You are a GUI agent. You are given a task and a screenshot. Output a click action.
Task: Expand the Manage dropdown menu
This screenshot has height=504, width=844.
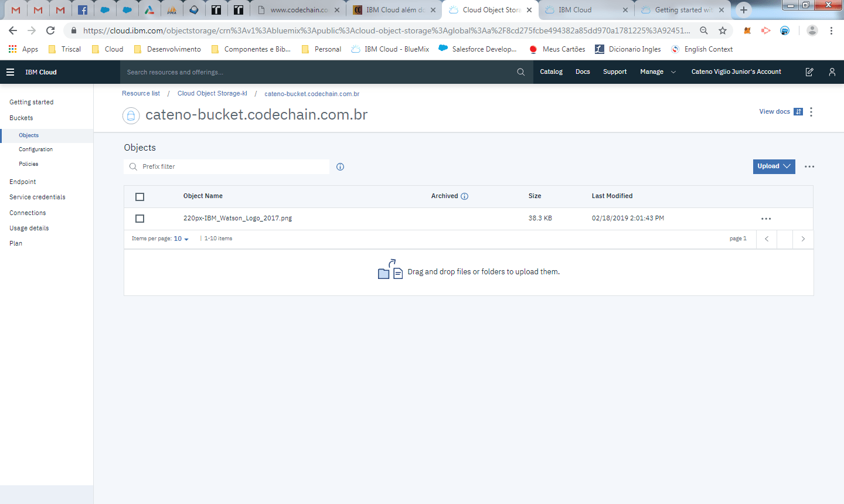pyautogui.click(x=658, y=72)
